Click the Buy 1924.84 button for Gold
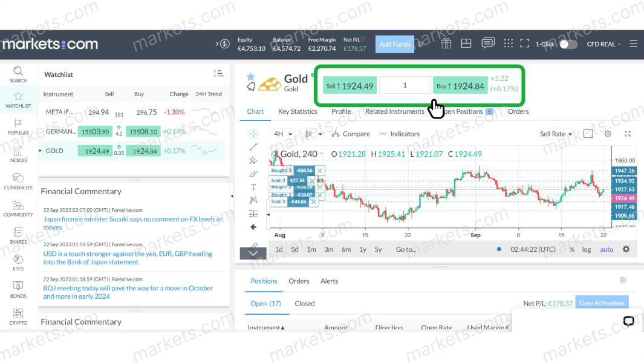The image size is (644, 363). pyautogui.click(x=461, y=85)
